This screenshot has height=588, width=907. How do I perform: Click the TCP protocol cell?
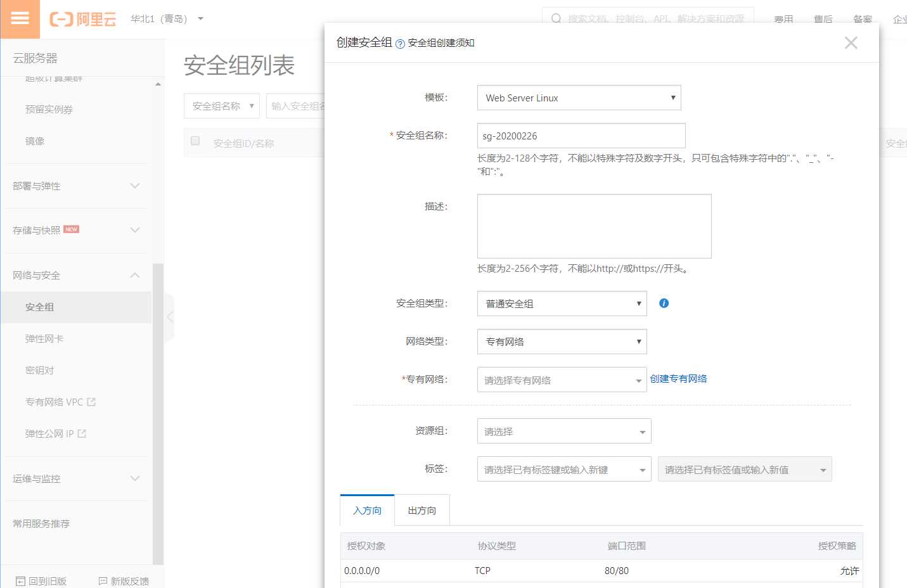(482, 571)
